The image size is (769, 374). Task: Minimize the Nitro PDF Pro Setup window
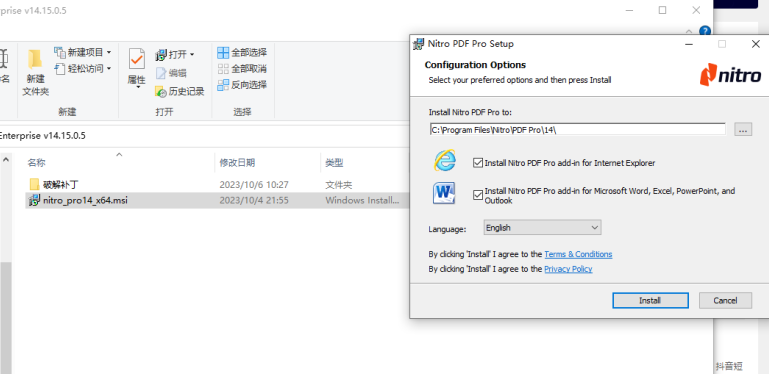pos(689,44)
